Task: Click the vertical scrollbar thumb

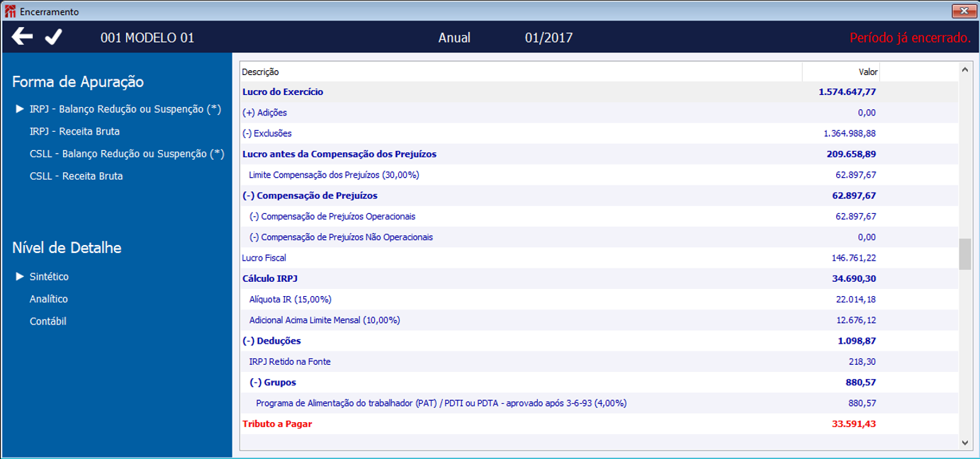Action: 965,254
